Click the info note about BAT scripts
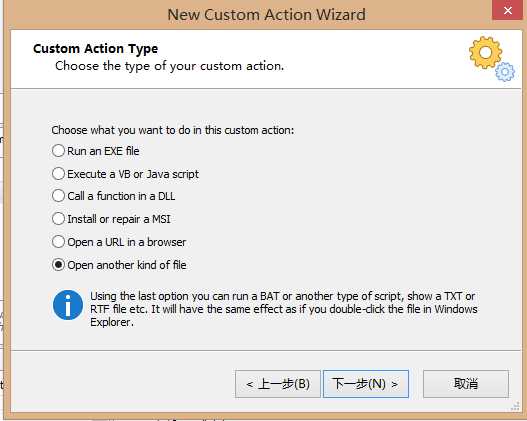Image resolution: width=527 pixels, height=421 pixels. point(284,309)
